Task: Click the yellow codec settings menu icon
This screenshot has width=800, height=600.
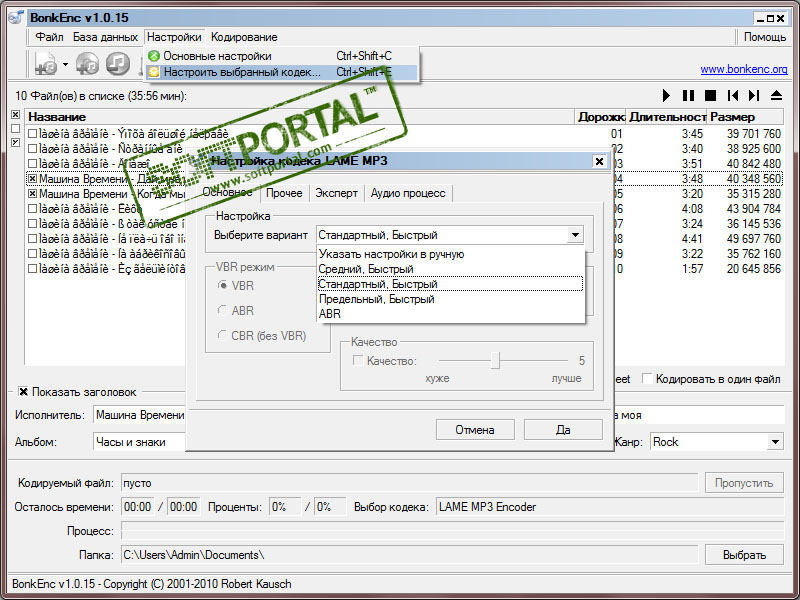Action: click(154, 72)
